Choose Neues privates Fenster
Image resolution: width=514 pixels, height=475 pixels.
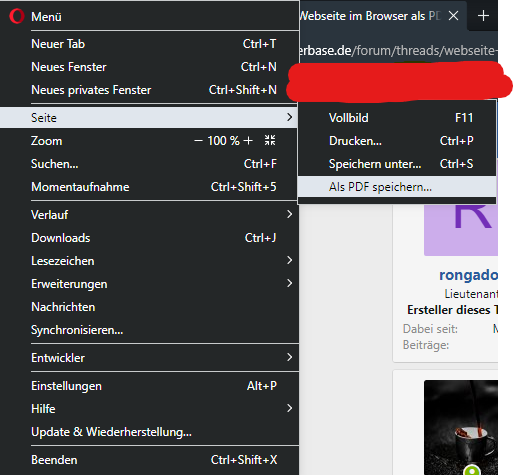[149, 90]
